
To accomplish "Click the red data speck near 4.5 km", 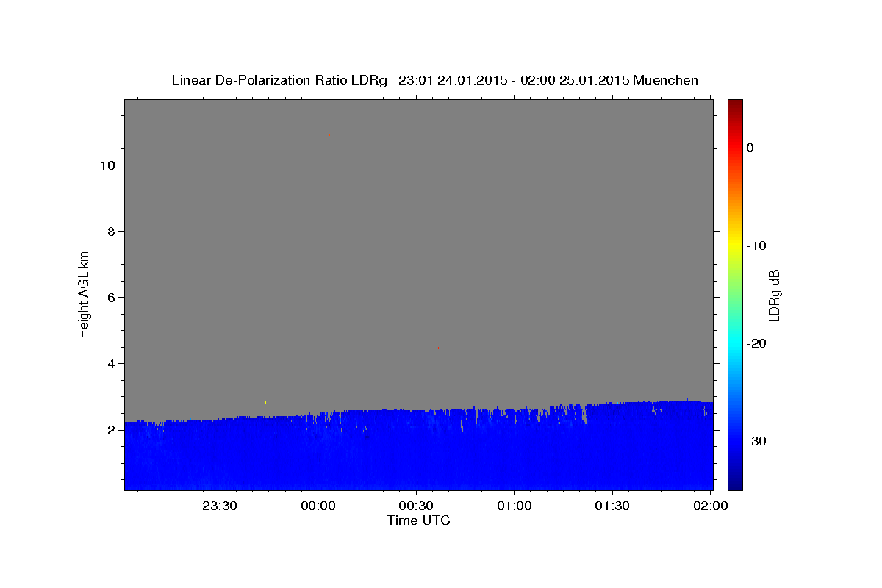I will (438, 348).
